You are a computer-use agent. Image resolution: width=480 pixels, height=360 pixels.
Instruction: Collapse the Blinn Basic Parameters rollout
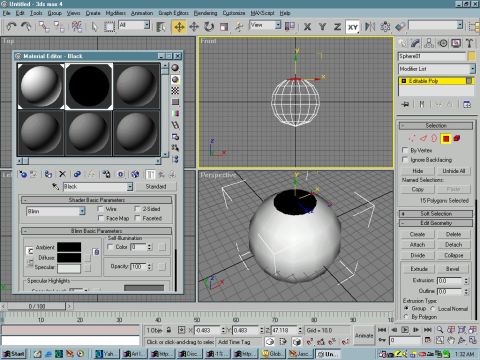(x=96, y=231)
